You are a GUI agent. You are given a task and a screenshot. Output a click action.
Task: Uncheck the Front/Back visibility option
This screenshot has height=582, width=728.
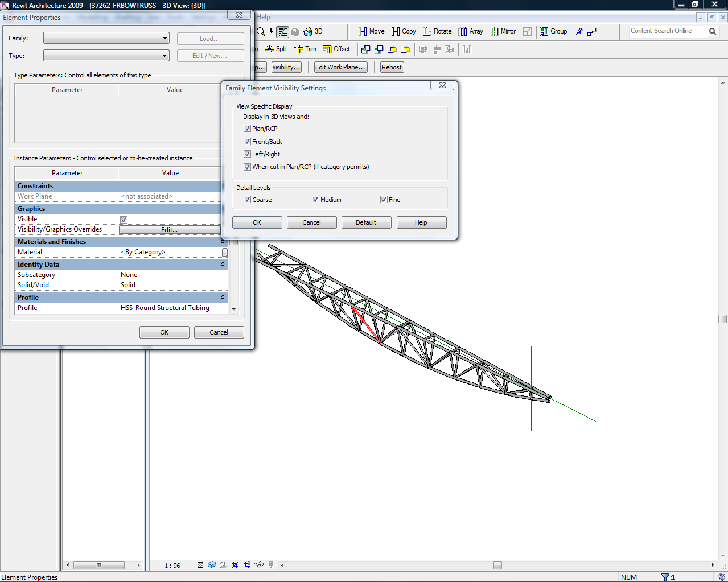248,141
